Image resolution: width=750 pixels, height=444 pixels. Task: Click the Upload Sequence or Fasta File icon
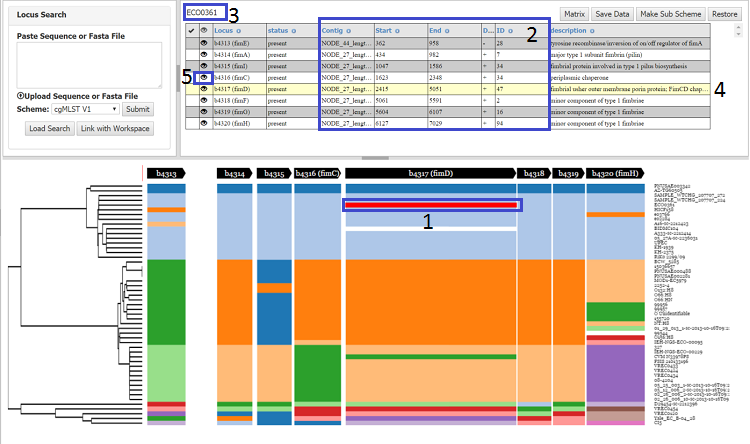20,96
